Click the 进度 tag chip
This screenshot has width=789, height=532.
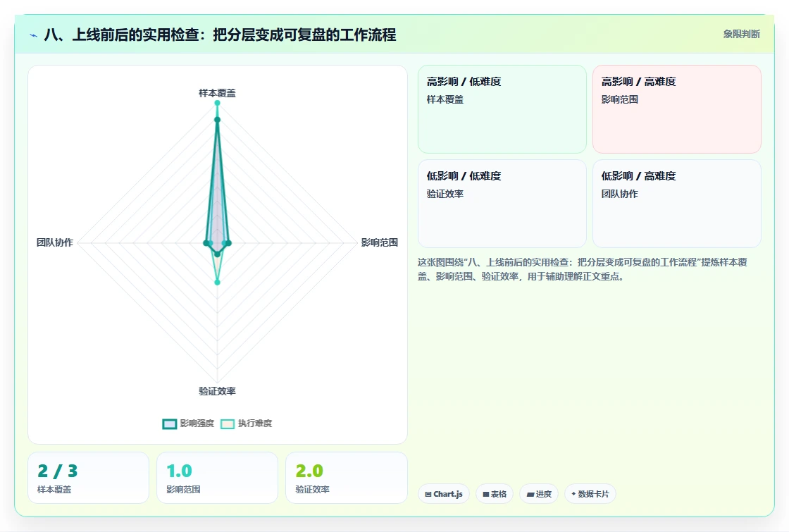(x=539, y=494)
